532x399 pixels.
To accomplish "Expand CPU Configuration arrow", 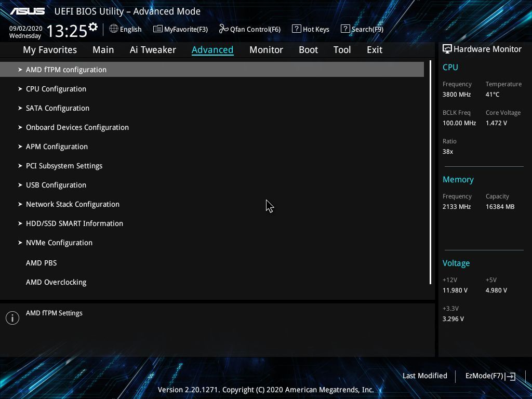I will tap(20, 89).
